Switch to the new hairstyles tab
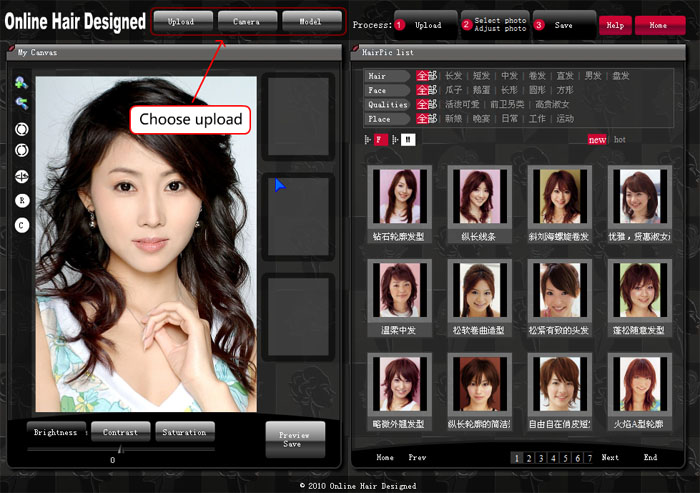Screen dimensions: 700x493 click(x=597, y=140)
